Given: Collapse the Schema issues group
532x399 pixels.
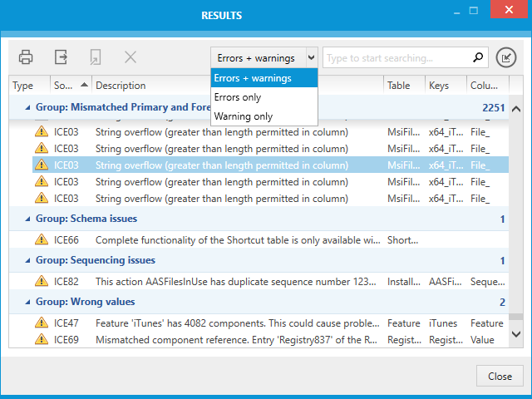Looking at the screenshot, I should 27,219.
